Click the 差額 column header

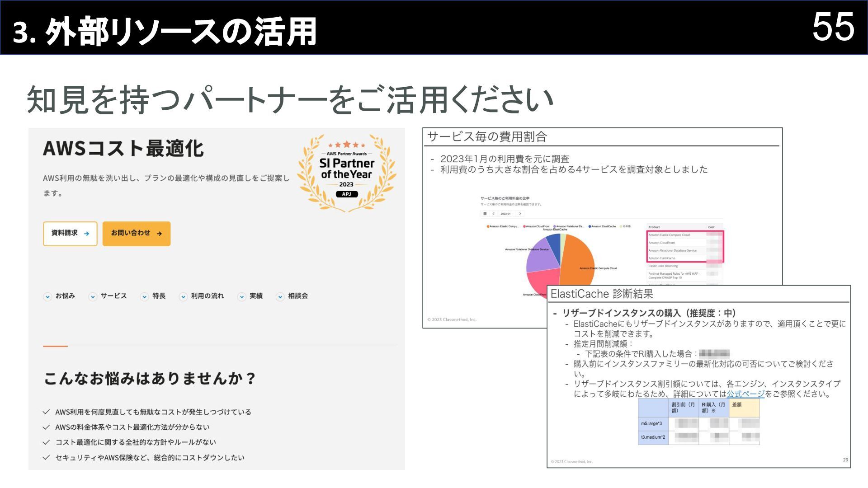tap(744, 408)
